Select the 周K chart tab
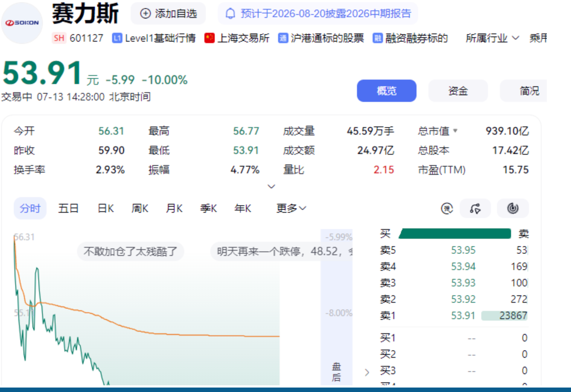The width and height of the screenshot is (571, 392). [140, 208]
